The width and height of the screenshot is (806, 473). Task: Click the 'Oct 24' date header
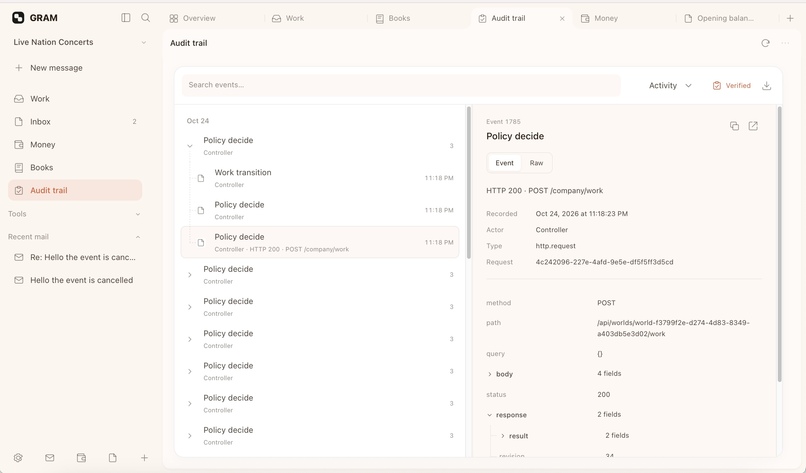point(197,121)
